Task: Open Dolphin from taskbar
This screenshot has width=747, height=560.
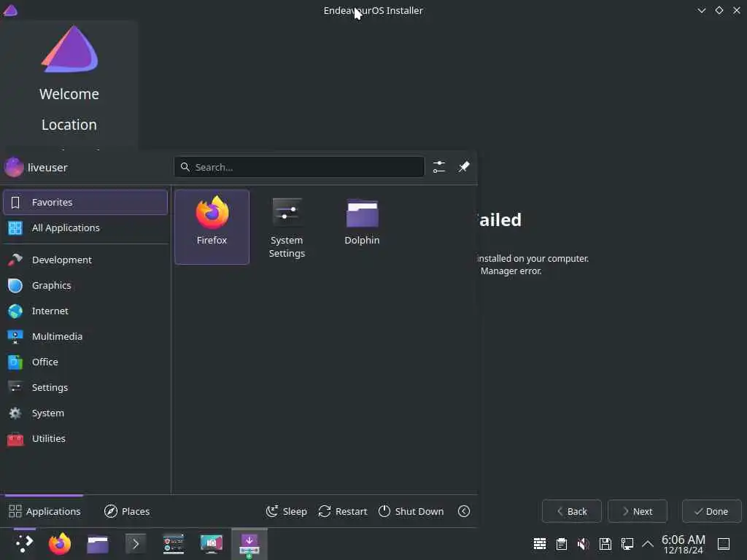Action: point(98,544)
